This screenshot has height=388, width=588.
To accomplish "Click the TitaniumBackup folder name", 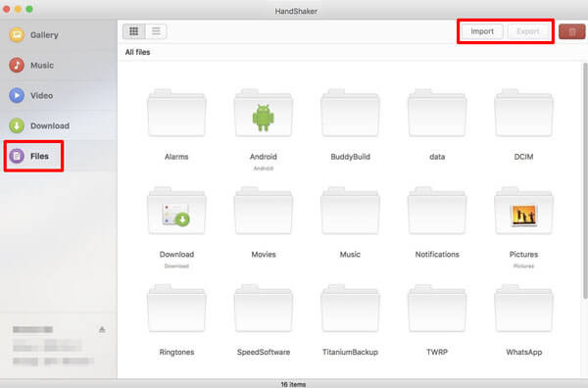I will (x=350, y=352).
